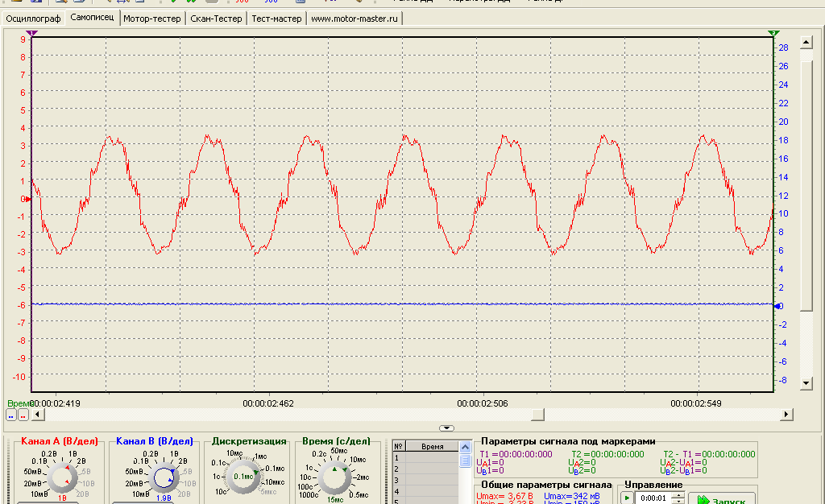Click the 00:00:02:549 time label
Screen dimensions: 825x504
(x=696, y=403)
